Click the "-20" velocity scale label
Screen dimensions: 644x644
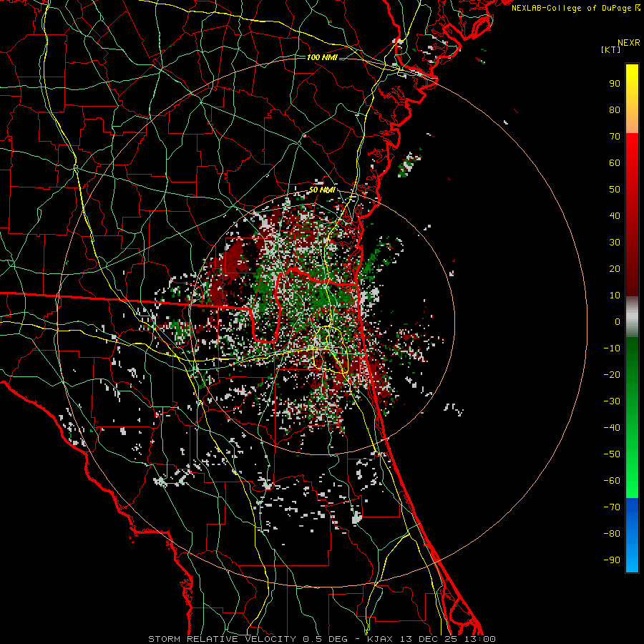click(x=612, y=375)
